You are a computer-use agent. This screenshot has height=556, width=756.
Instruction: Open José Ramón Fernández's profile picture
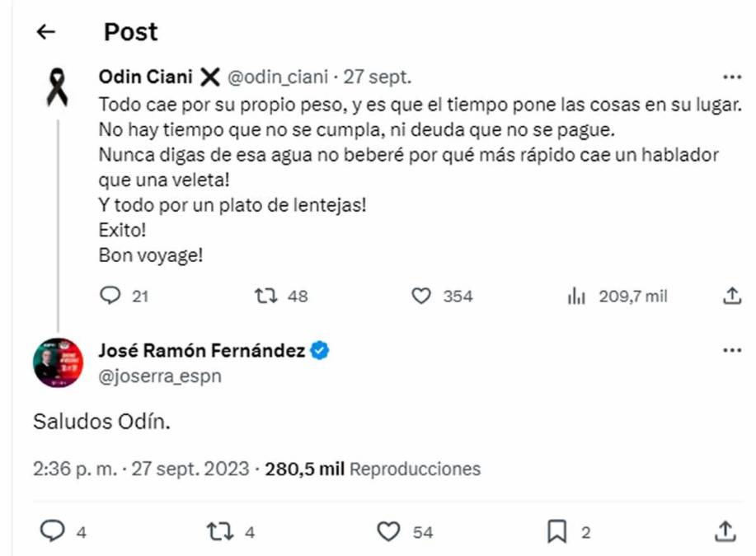57,362
